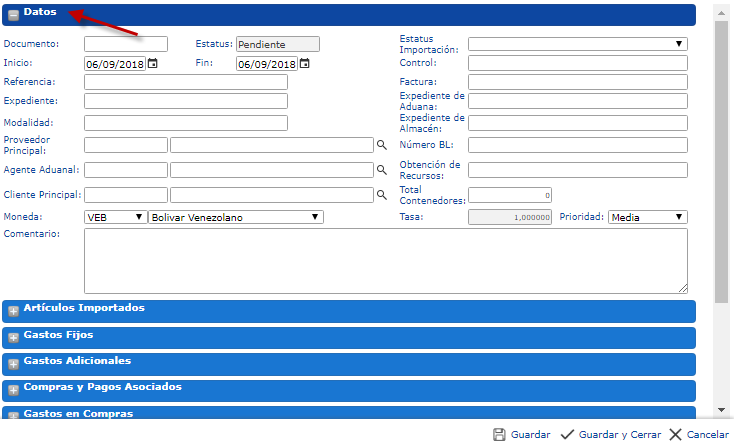The height and width of the screenshot is (446, 734).
Task: Expand Compras y Pagos Asociados section
Action: (14, 389)
